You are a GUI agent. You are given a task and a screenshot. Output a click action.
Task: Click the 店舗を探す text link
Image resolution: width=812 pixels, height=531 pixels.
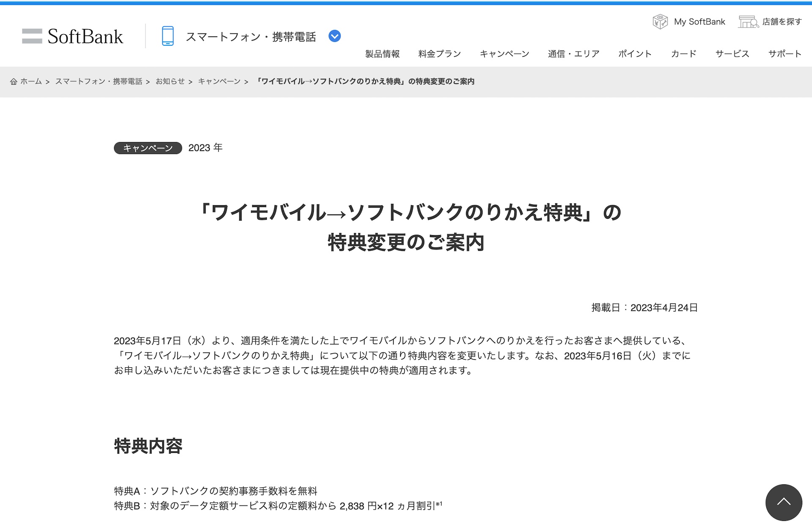[782, 22]
